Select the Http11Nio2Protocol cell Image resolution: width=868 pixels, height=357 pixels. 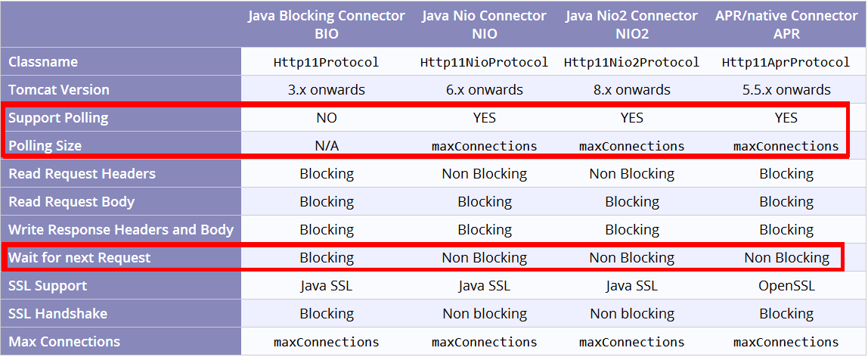[x=631, y=62]
